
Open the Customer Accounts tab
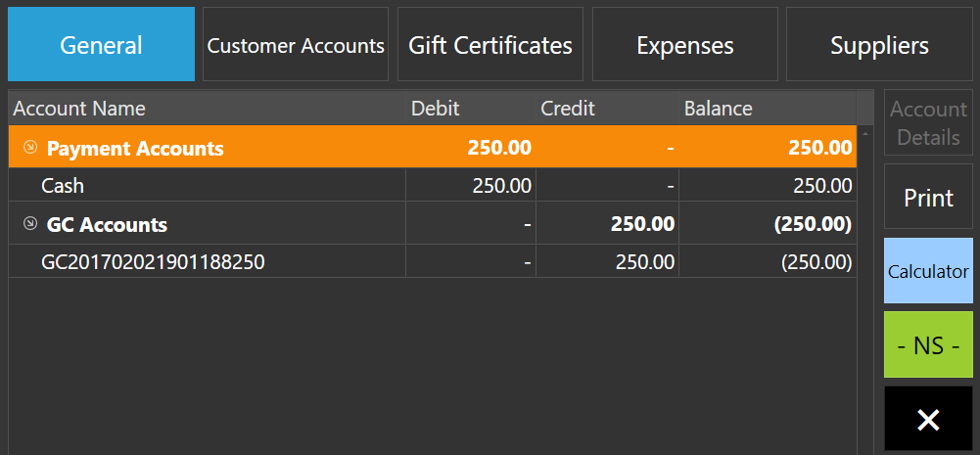click(x=296, y=44)
